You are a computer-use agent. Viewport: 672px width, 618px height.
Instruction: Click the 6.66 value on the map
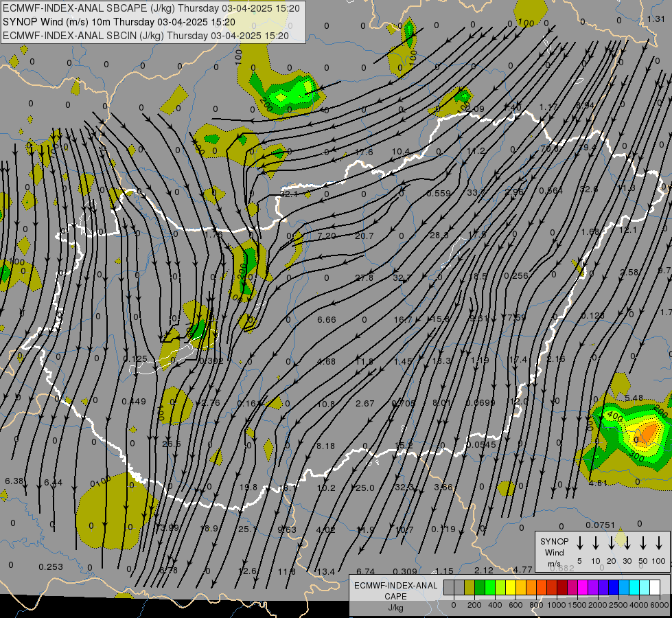pos(327,319)
